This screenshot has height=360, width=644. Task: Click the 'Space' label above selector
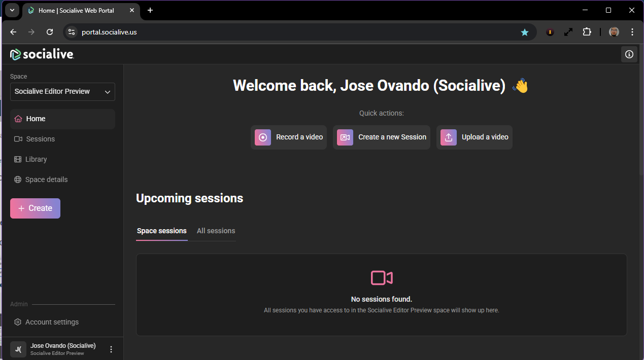pyautogui.click(x=19, y=77)
